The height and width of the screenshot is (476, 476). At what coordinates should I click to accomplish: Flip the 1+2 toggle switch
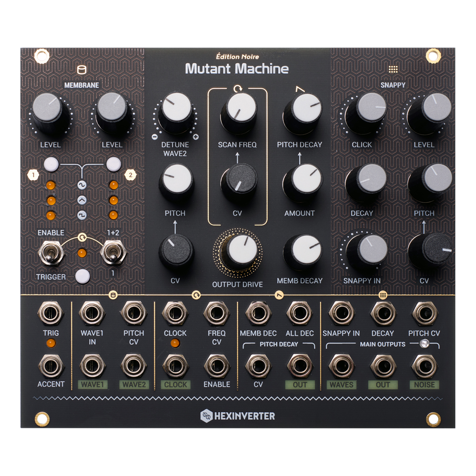(x=113, y=253)
